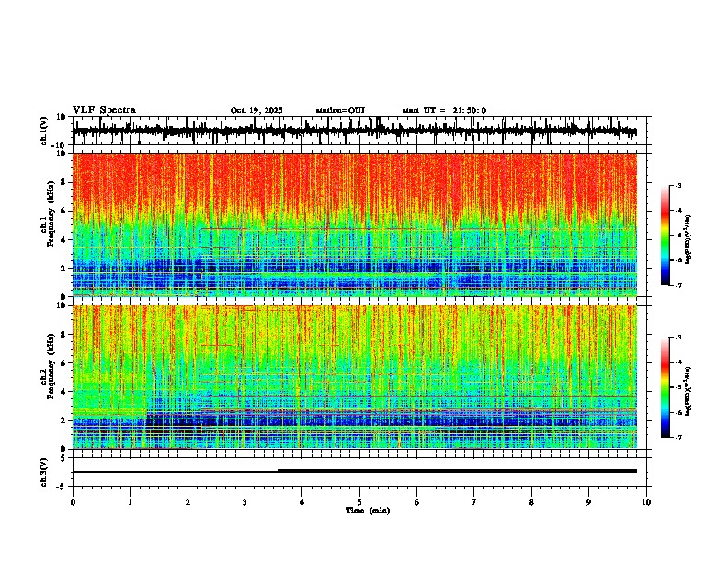The image size is (728, 563).
Task: Click the "start UT = 21:50: 0" header
Action: pyautogui.click(x=444, y=110)
